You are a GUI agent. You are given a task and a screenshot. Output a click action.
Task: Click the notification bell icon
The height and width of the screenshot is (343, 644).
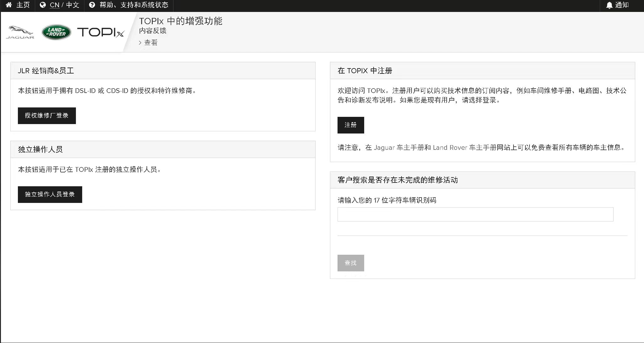point(609,5)
